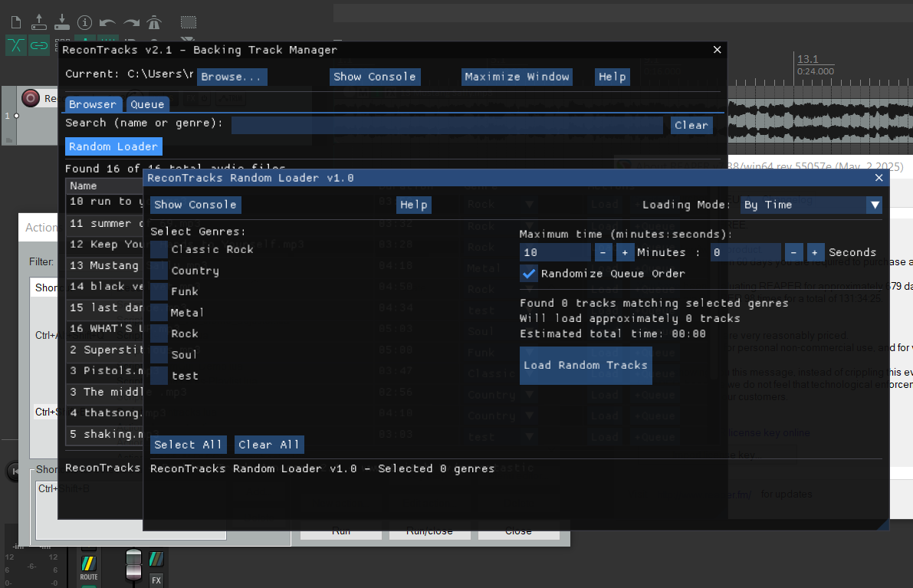Viewport: 913px width, 588px height.
Task: Open Help in Backing Track Manager
Action: click(x=612, y=77)
